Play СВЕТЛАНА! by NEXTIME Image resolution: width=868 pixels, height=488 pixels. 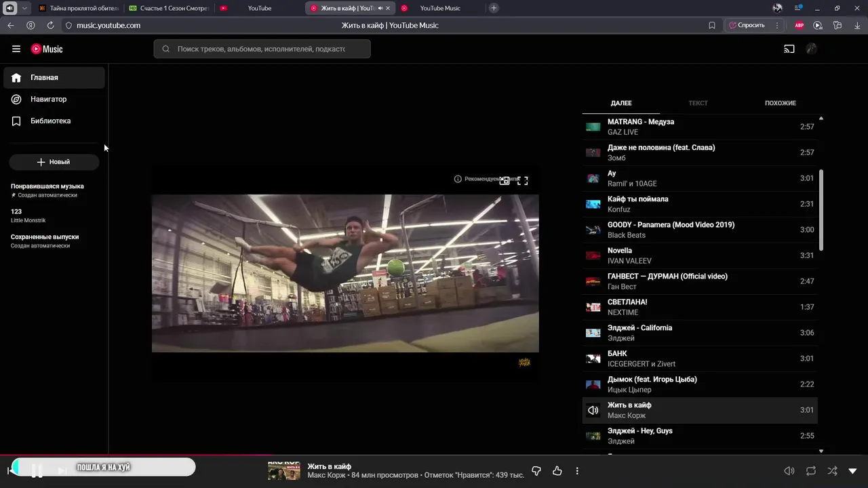pos(700,307)
